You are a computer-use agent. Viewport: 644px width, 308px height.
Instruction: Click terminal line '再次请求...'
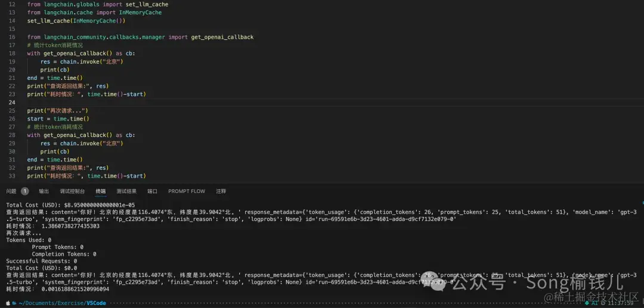point(24,233)
